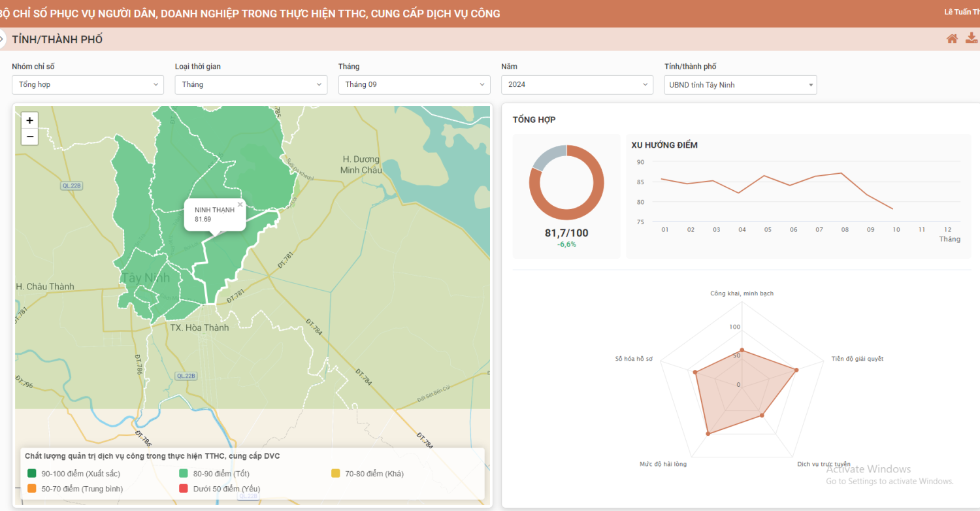Open the UBND tỉnh Tây Ninh dropdown

pos(740,84)
